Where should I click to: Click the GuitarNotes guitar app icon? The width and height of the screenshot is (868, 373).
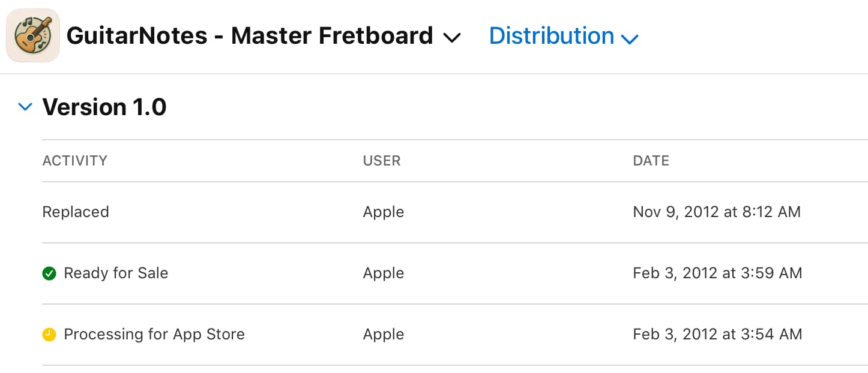[x=33, y=35]
